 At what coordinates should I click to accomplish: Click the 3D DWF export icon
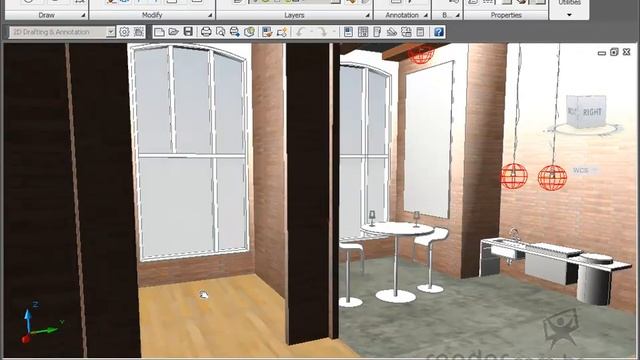tap(249, 32)
